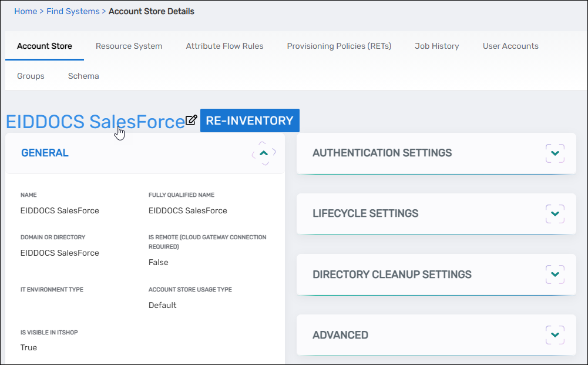Go to Home in the breadcrumb

(x=25, y=11)
